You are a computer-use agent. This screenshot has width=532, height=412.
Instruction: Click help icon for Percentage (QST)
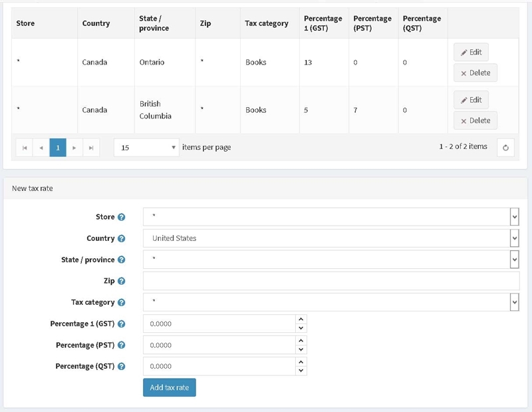tap(121, 367)
